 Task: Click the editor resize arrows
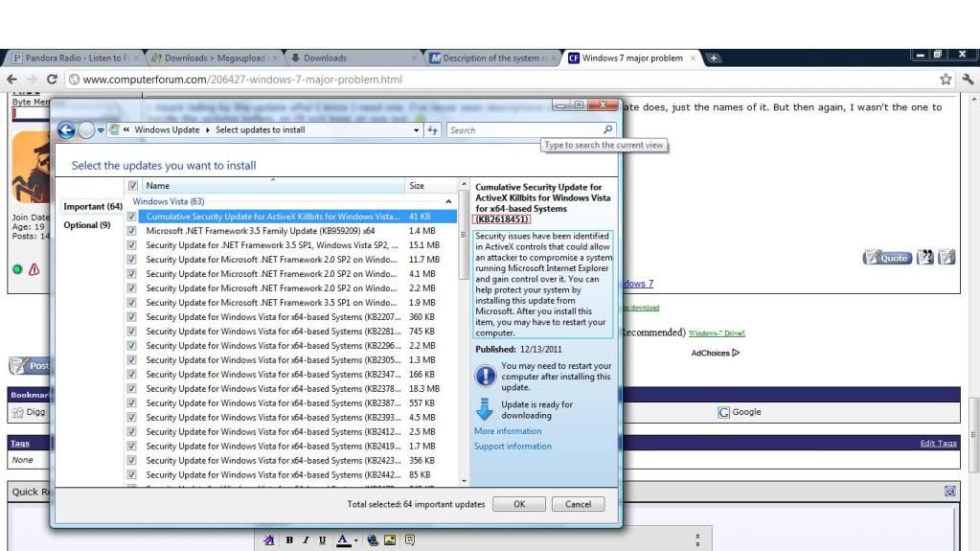click(x=697, y=540)
